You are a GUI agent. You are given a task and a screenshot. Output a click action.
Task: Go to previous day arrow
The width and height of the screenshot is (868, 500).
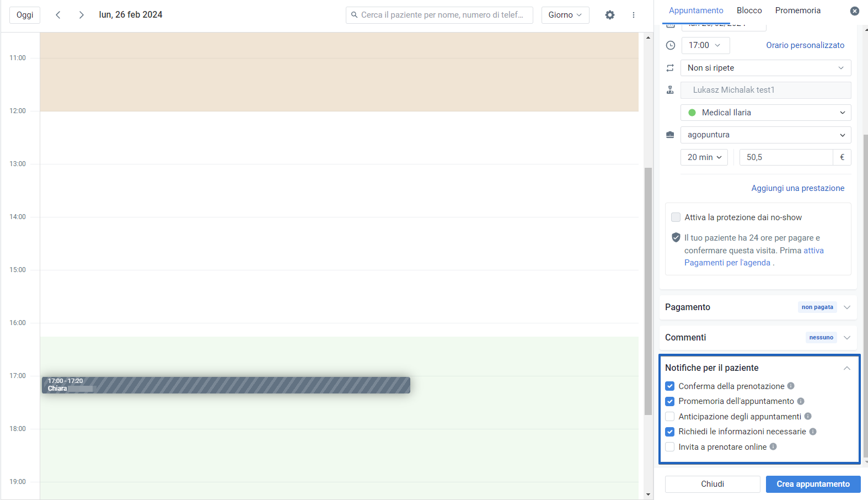(58, 15)
